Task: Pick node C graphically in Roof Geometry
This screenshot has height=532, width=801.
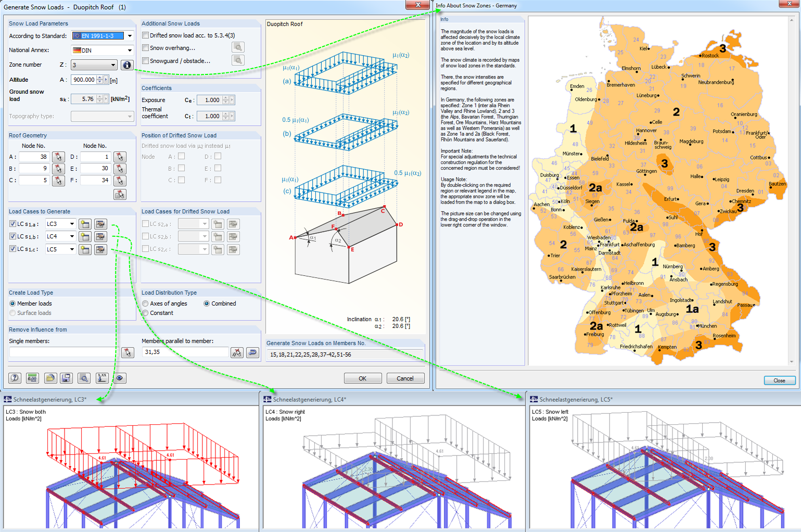Action: [x=58, y=181]
